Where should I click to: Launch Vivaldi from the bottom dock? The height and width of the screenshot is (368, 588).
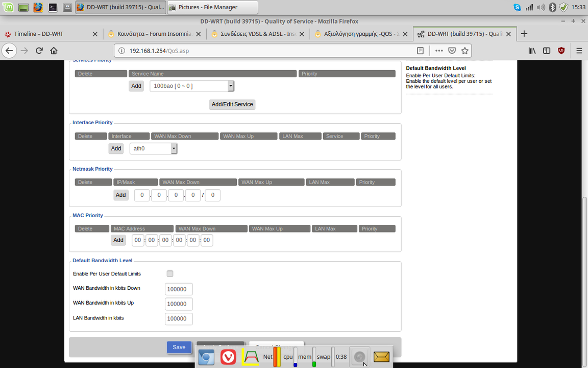coord(228,357)
